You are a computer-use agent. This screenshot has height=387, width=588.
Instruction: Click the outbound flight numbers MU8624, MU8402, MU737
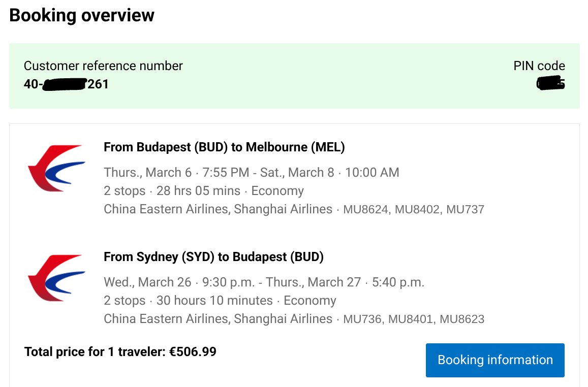pyautogui.click(x=414, y=209)
